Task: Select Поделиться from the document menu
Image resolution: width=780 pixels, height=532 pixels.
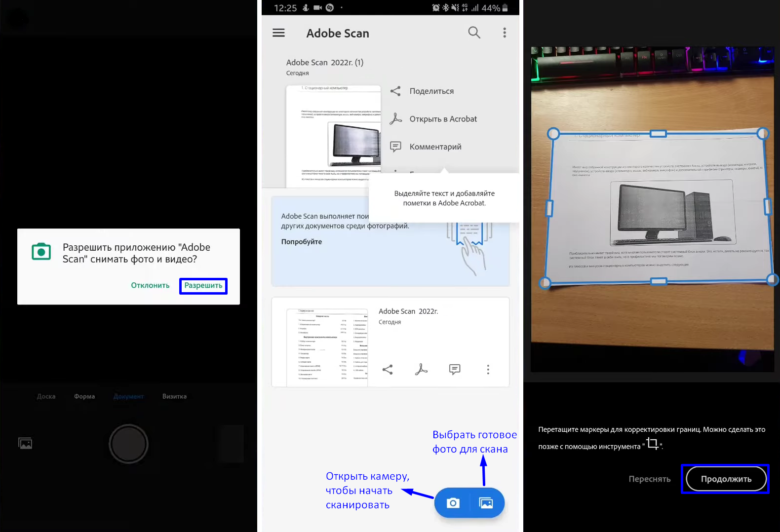Action: click(x=431, y=91)
